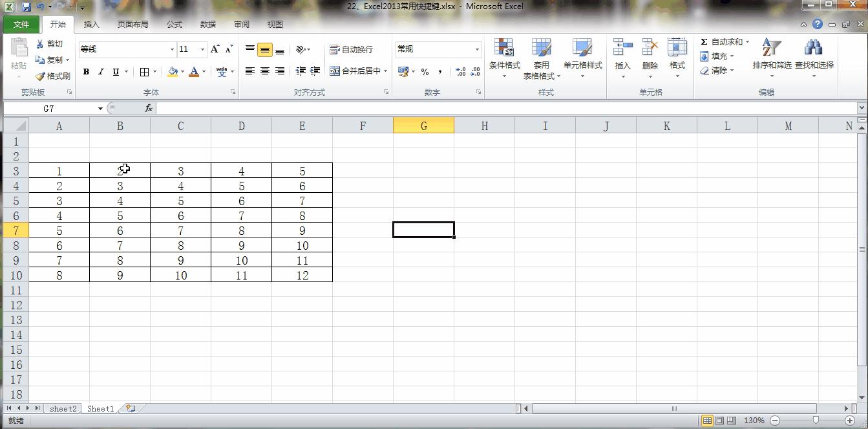Enable center text alignment

[x=264, y=71]
